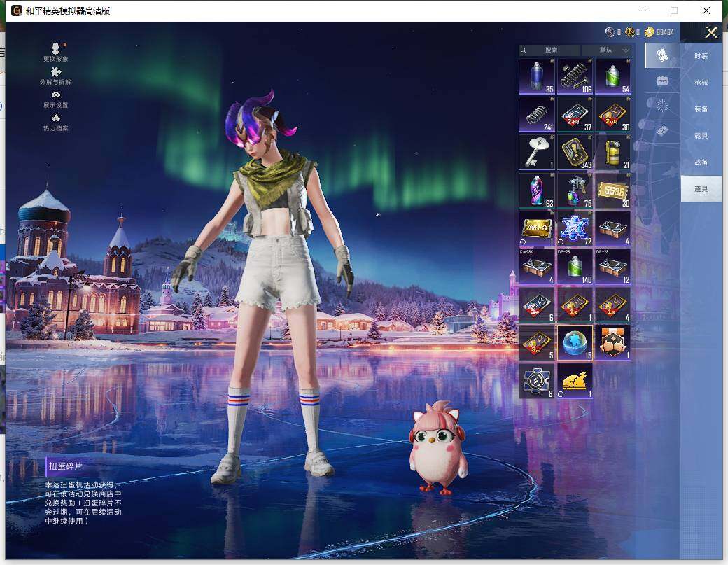The width and height of the screenshot is (728, 565).
Task: Switch to the 枪械 tab
Action: click(701, 82)
